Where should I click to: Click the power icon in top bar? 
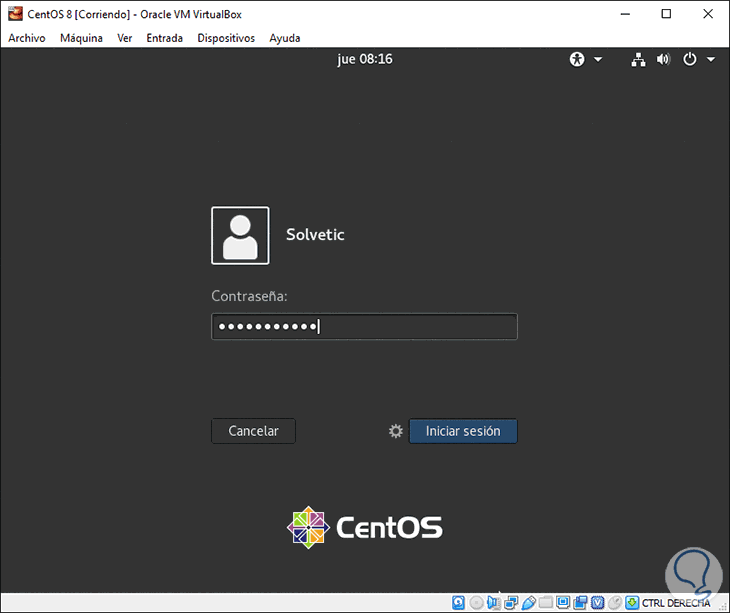pyautogui.click(x=689, y=59)
